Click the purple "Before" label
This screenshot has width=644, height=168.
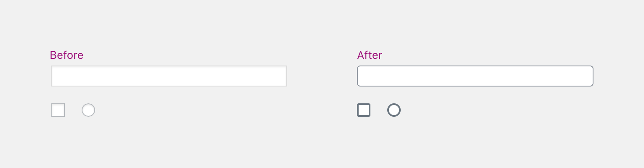click(67, 55)
